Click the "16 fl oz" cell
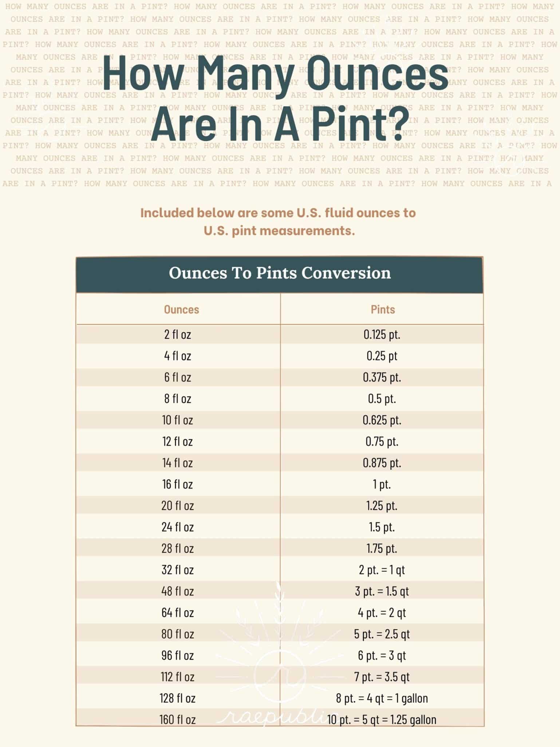This screenshot has height=747, width=560. click(178, 484)
